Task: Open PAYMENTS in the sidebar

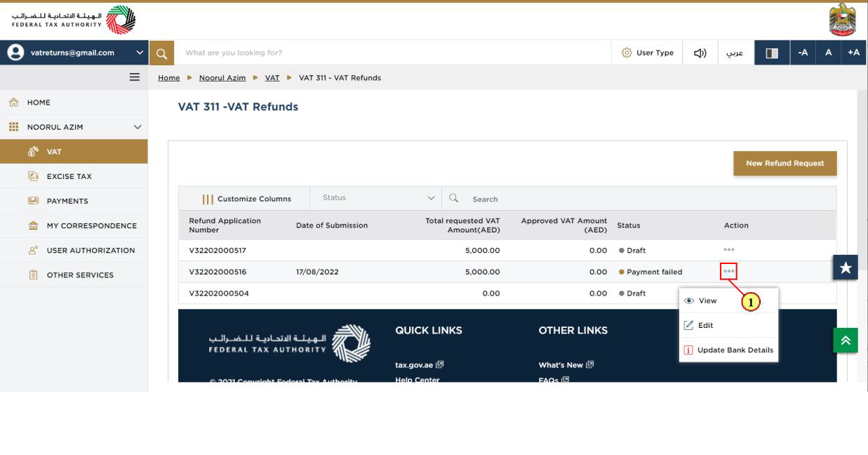Action: click(x=74, y=201)
